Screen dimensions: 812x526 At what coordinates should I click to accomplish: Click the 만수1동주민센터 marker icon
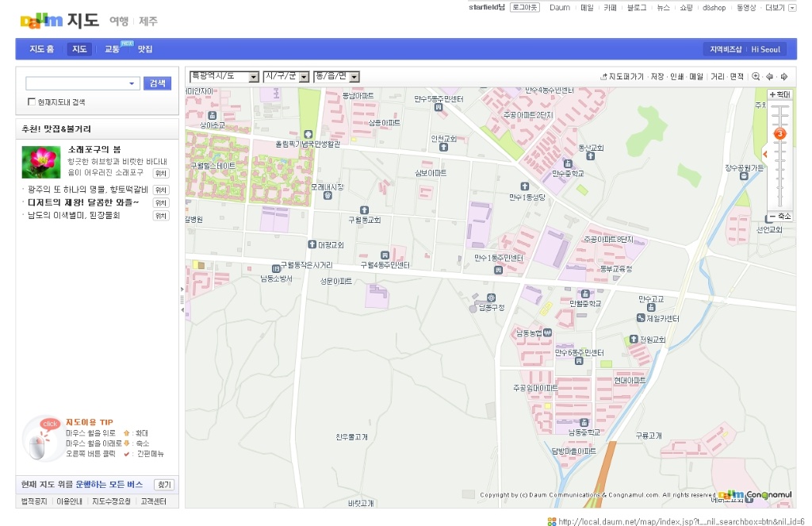point(498,270)
